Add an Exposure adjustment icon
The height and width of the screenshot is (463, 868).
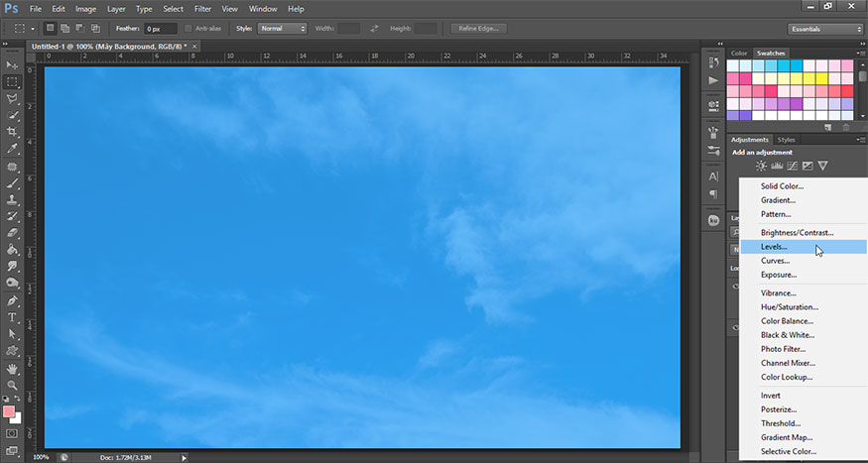tap(807, 166)
